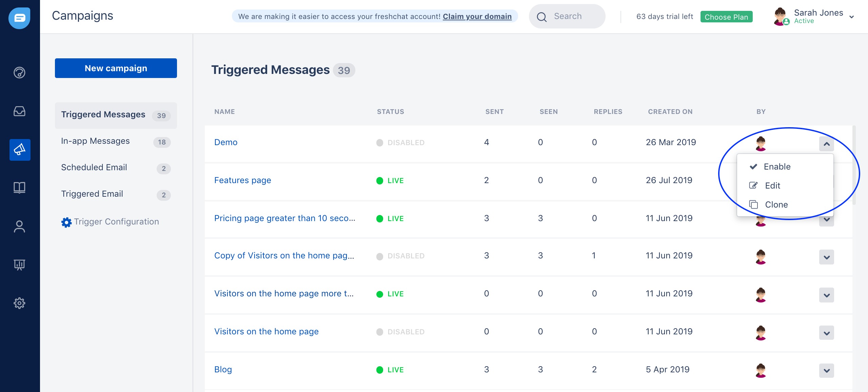Collapse the Demo row actions menu
The image size is (868, 392).
click(827, 144)
